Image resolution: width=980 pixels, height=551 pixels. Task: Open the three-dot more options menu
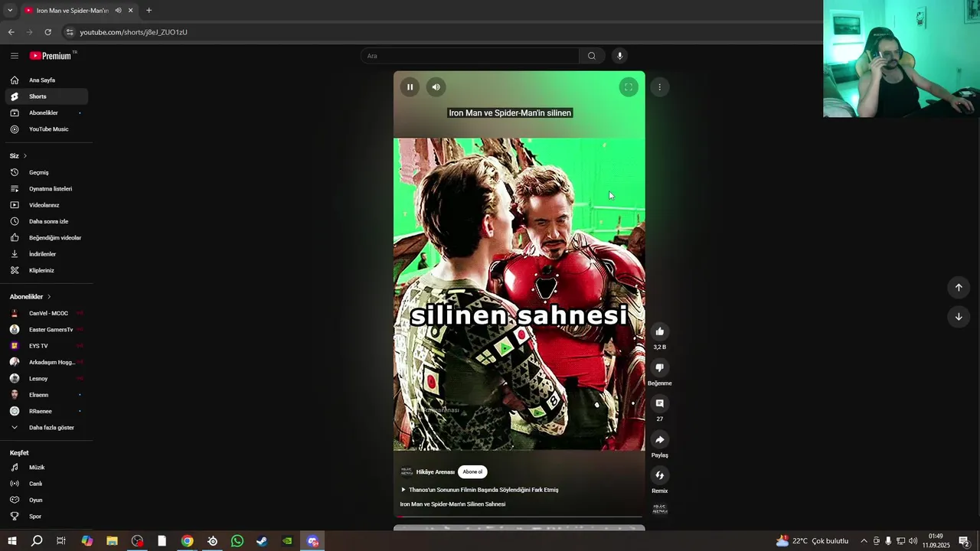[x=659, y=87]
